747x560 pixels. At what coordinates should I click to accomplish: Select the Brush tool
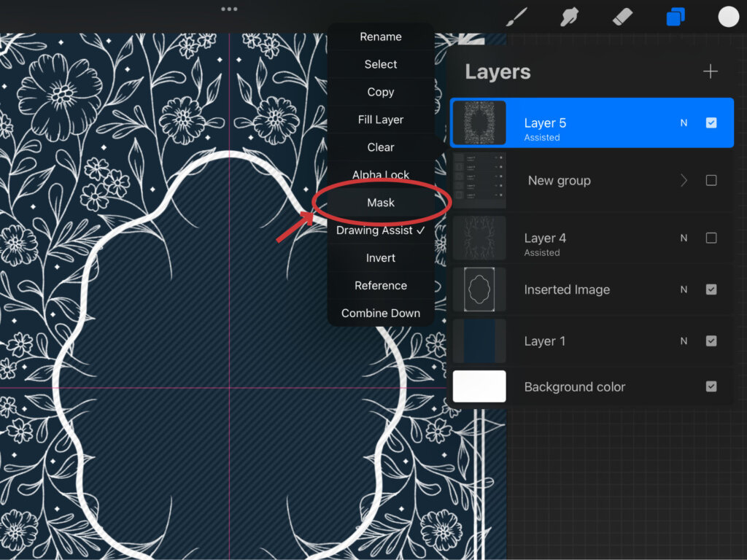517,17
